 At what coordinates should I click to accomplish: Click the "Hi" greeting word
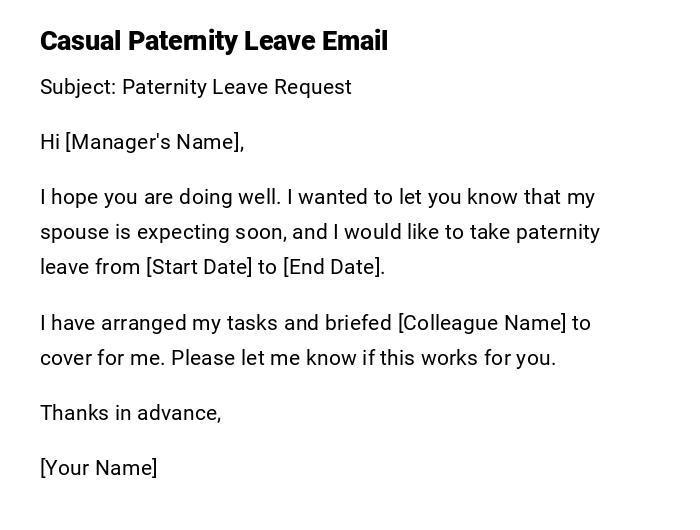click(50, 142)
